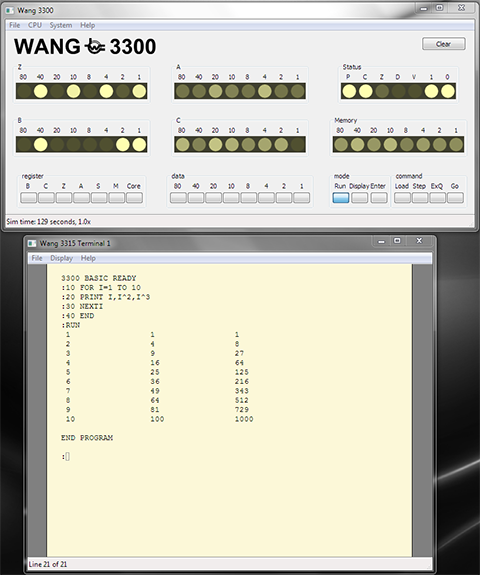Screen dimensions: 480x575
Task: Click the WANG 3300 logo
Action: click(85, 47)
